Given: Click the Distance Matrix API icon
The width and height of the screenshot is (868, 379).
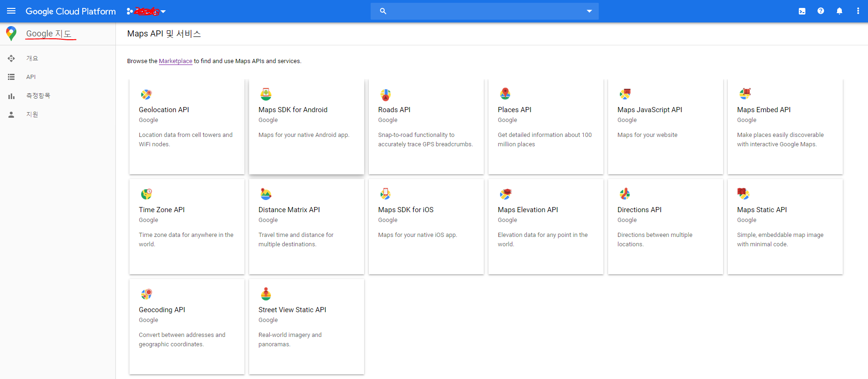Looking at the screenshot, I should [x=266, y=194].
